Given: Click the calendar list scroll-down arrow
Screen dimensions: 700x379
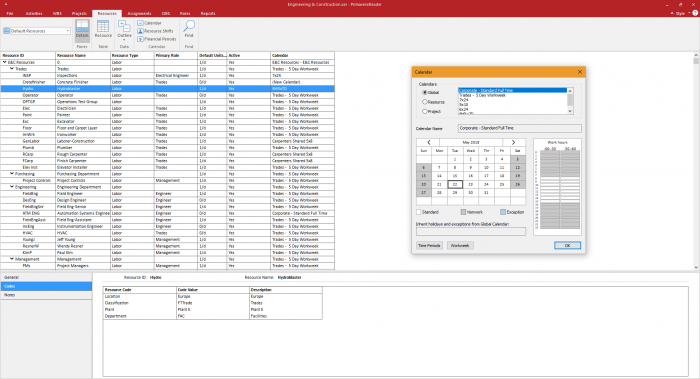Looking at the screenshot, I should (570, 111).
